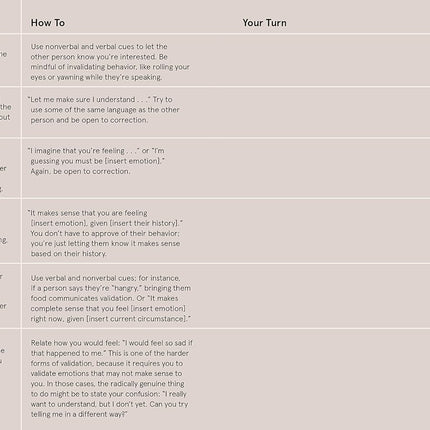Click empty Your Turn cell beside 'Relate how you' row
This screenshot has width=430, height=430.
tap(333, 379)
